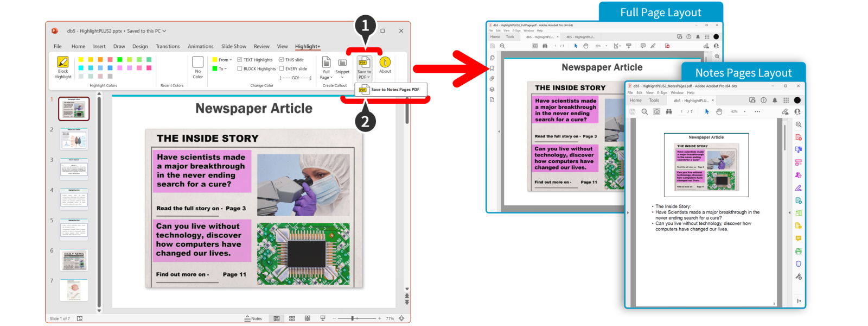
Task: Open Attachments panel in Full Page Acrobat window
Action: 492,79
